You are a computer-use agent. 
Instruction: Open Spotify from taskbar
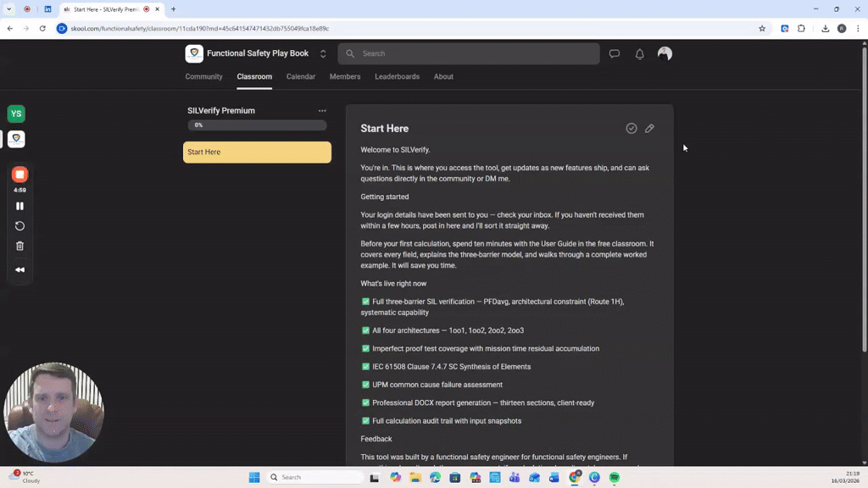coord(614,477)
